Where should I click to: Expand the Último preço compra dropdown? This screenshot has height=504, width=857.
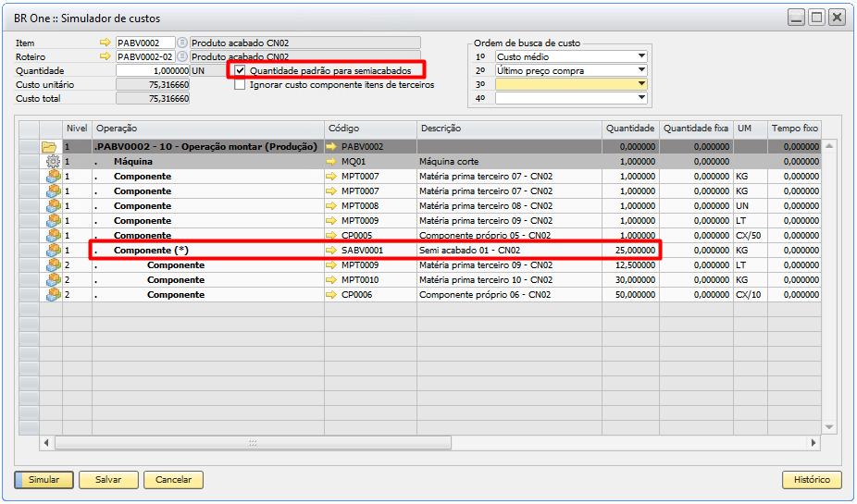coord(641,70)
